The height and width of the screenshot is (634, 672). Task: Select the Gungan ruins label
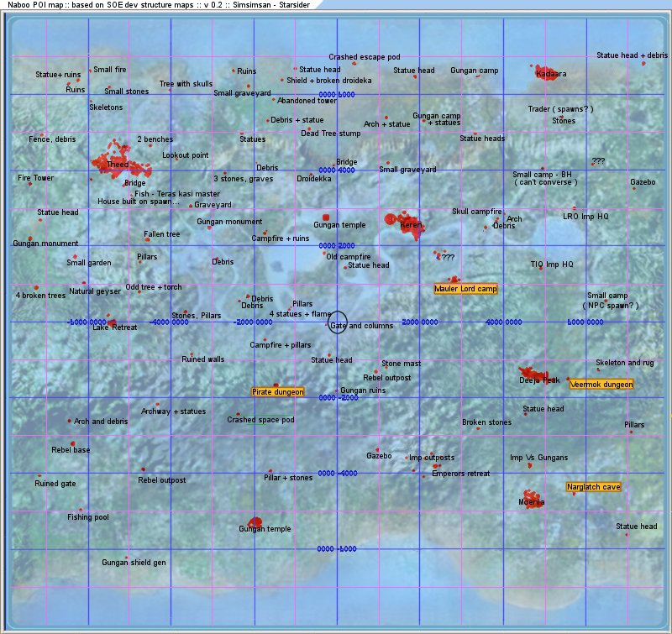pyautogui.click(x=363, y=390)
